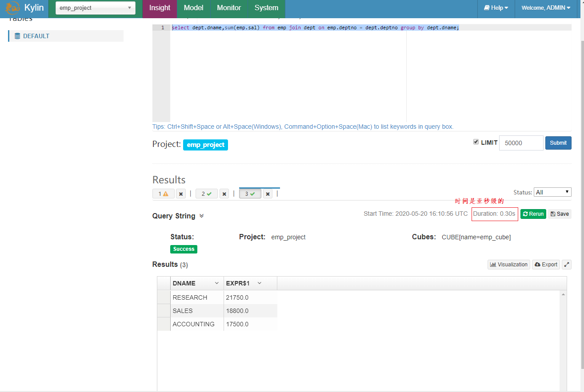Switch to the Monitor tab
This screenshot has height=392, width=584.
pos(229,8)
